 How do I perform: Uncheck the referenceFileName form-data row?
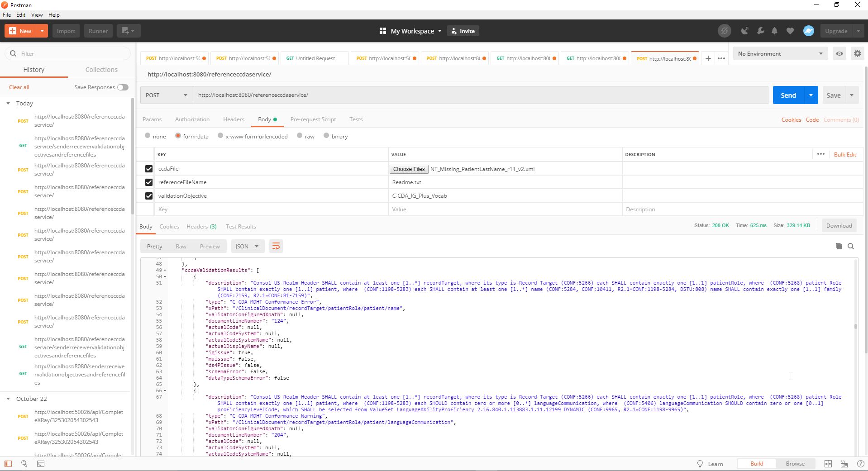pyautogui.click(x=148, y=182)
